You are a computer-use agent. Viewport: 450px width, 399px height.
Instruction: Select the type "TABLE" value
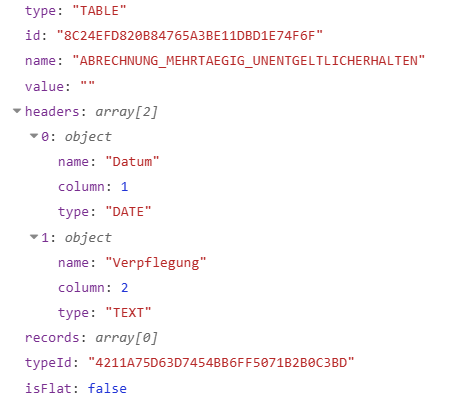(x=99, y=11)
